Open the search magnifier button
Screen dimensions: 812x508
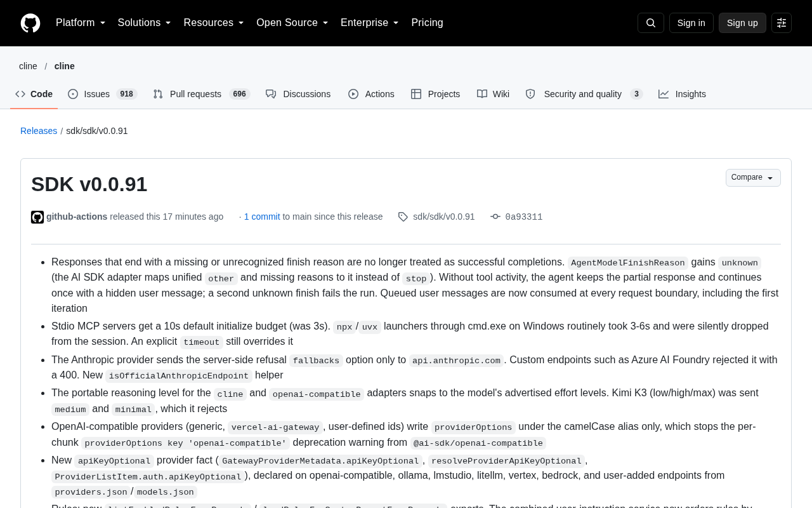[651, 23]
